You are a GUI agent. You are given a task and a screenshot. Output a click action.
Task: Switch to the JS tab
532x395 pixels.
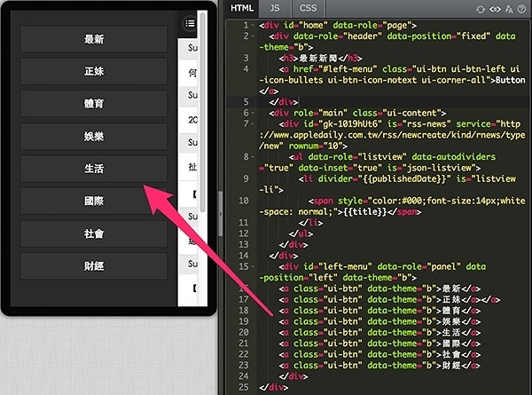point(274,8)
